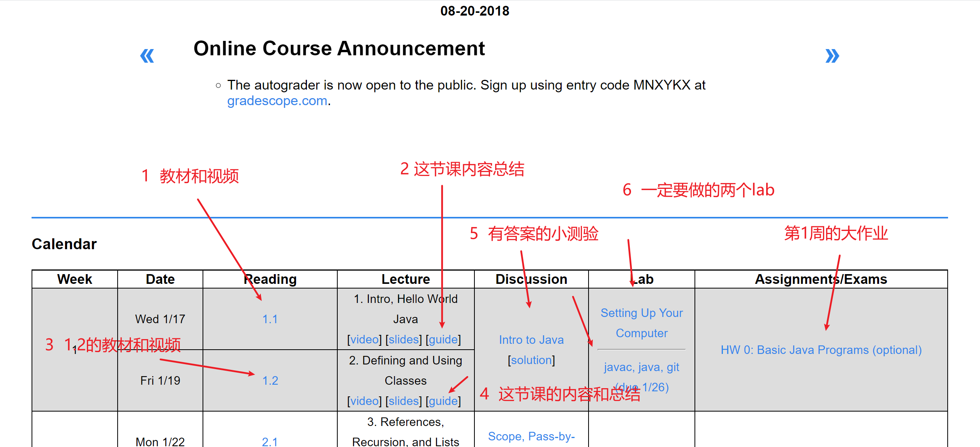The height and width of the screenshot is (447, 980).
Task: Open javac, java, git lab link
Action: pos(642,367)
